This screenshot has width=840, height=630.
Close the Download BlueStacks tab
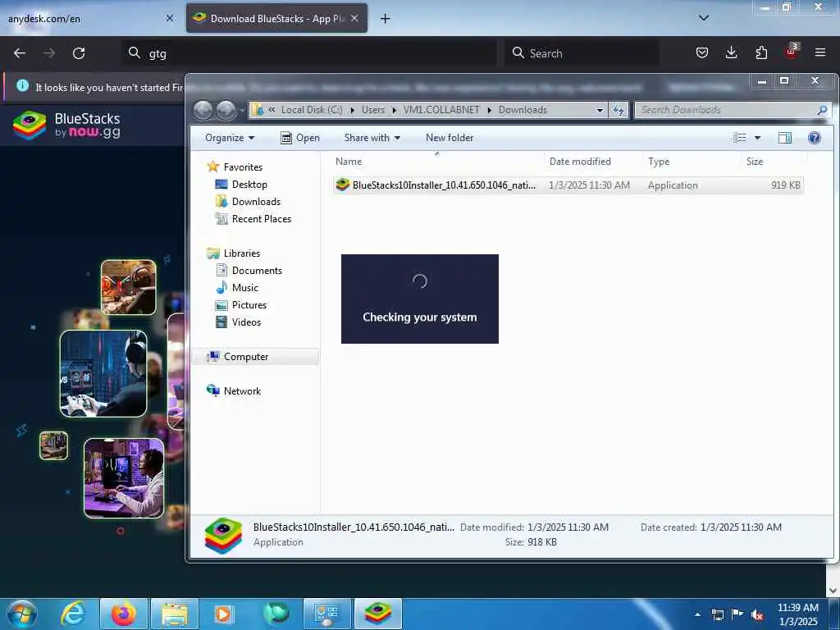click(x=354, y=18)
